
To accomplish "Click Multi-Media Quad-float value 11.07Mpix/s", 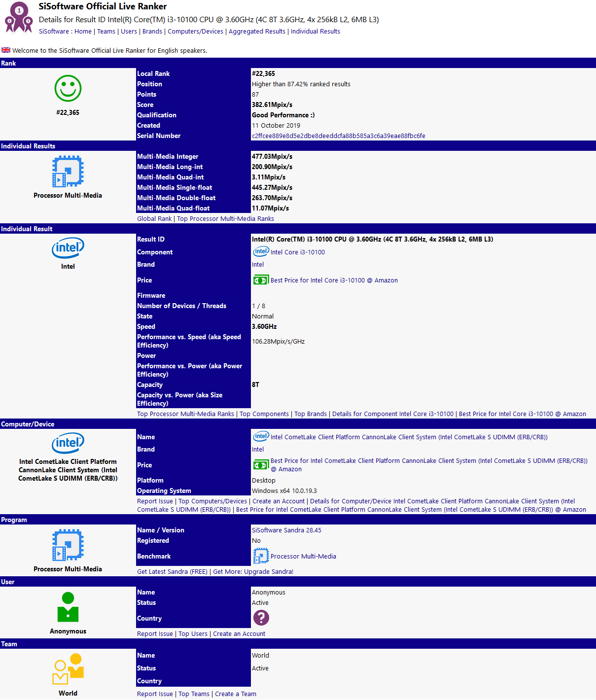I will click(270, 209).
